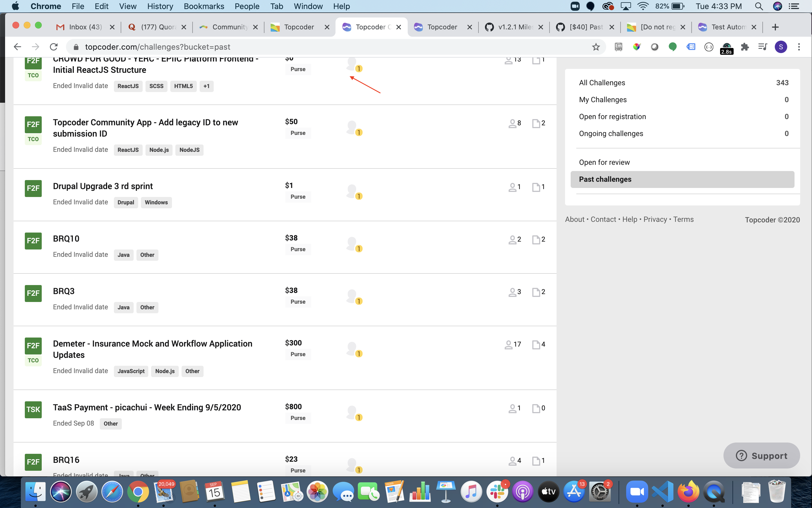This screenshot has height=508, width=812.
Task: Open the Contact footer link
Action: (x=603, y=219)
